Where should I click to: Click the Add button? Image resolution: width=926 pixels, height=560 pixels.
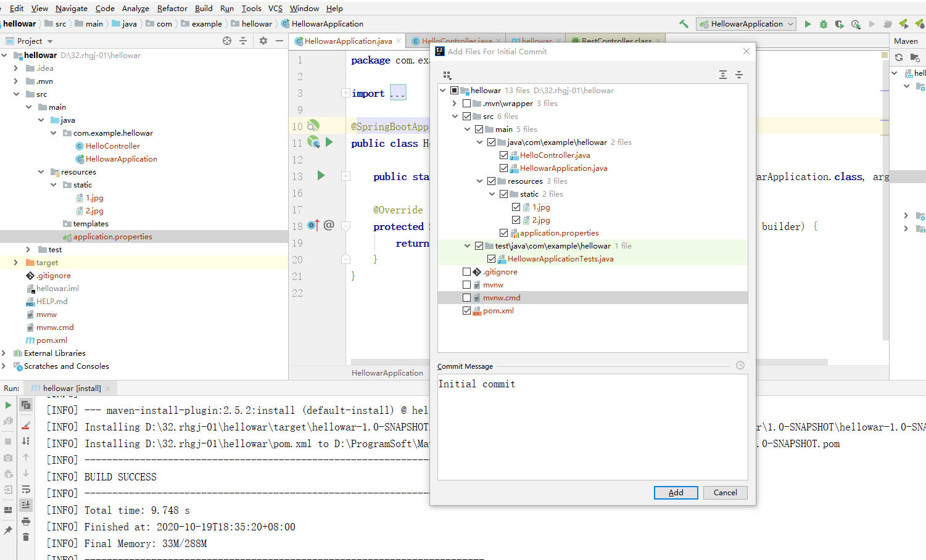pyautogui.click(x=676, y=493)
